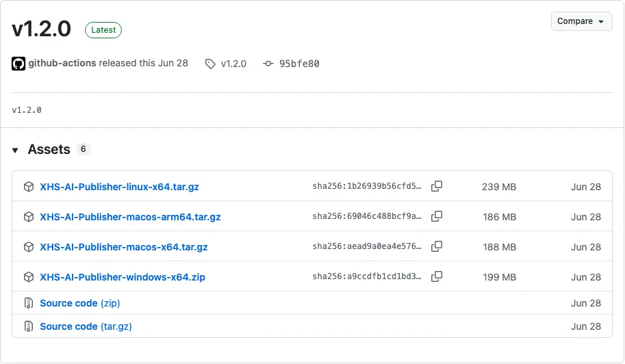Click the 199 MB size value
625x364 pixels.
tap(500, 277)
